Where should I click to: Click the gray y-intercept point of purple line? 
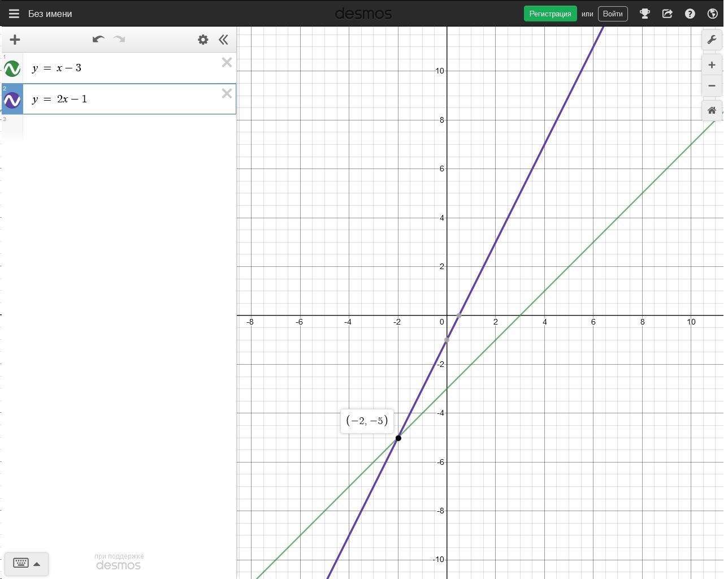[x=447, y=340]
